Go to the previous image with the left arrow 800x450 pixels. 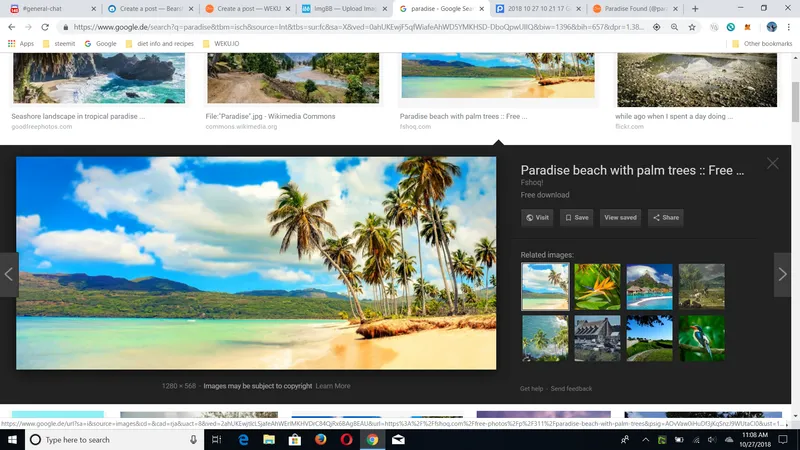pos(9,274)
